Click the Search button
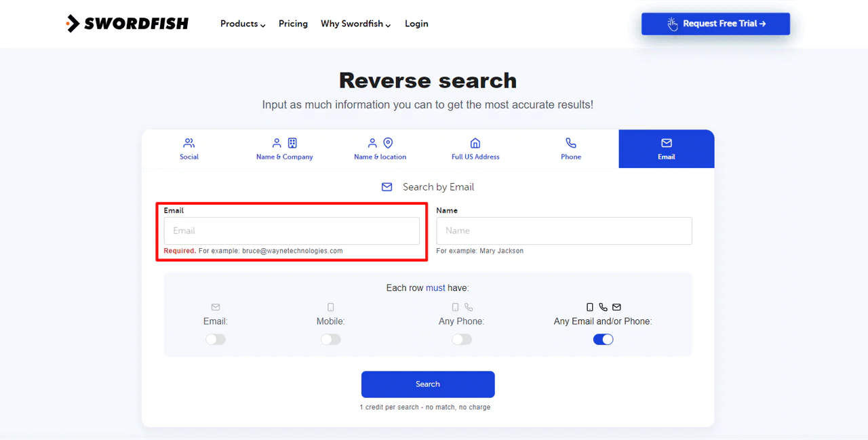 coord(427,384)
